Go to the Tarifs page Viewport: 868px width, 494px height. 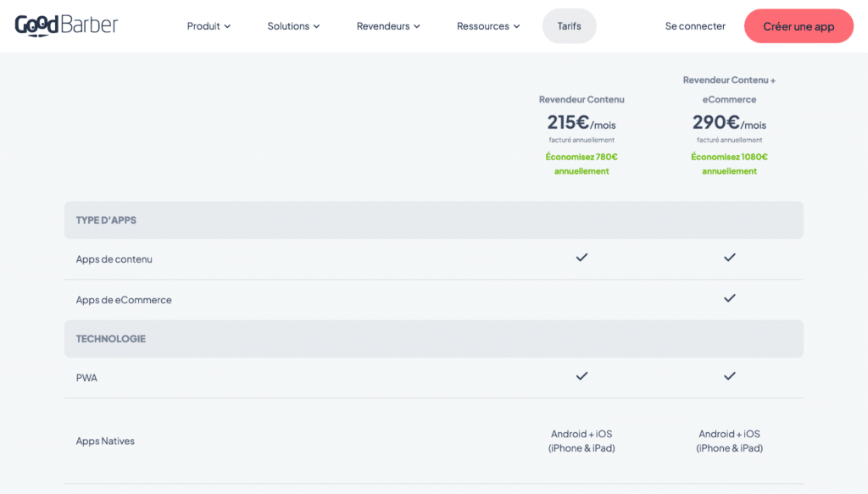pyautogui.click(x=569, y=26)
